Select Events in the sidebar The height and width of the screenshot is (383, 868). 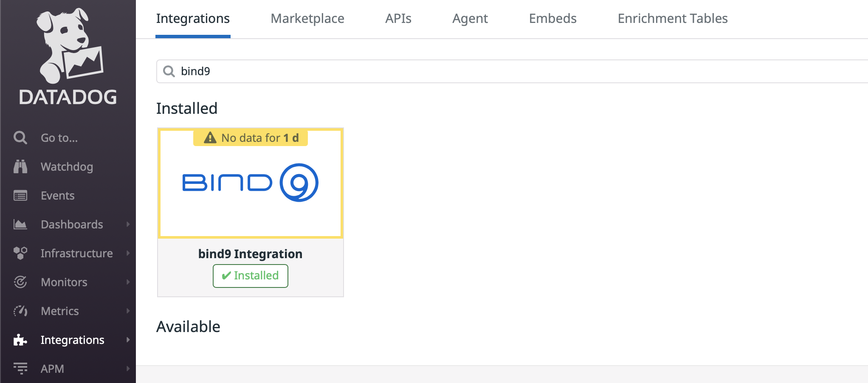click(57, 196)
